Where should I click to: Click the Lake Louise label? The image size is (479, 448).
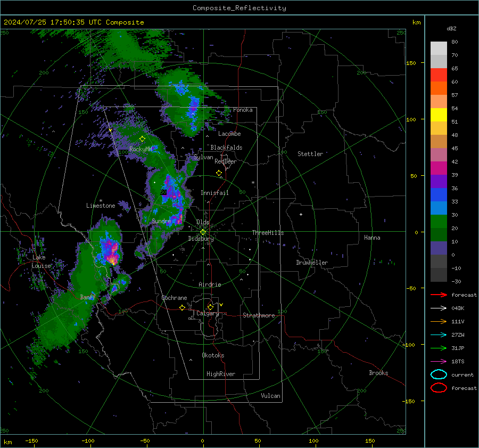coord(41,262)
